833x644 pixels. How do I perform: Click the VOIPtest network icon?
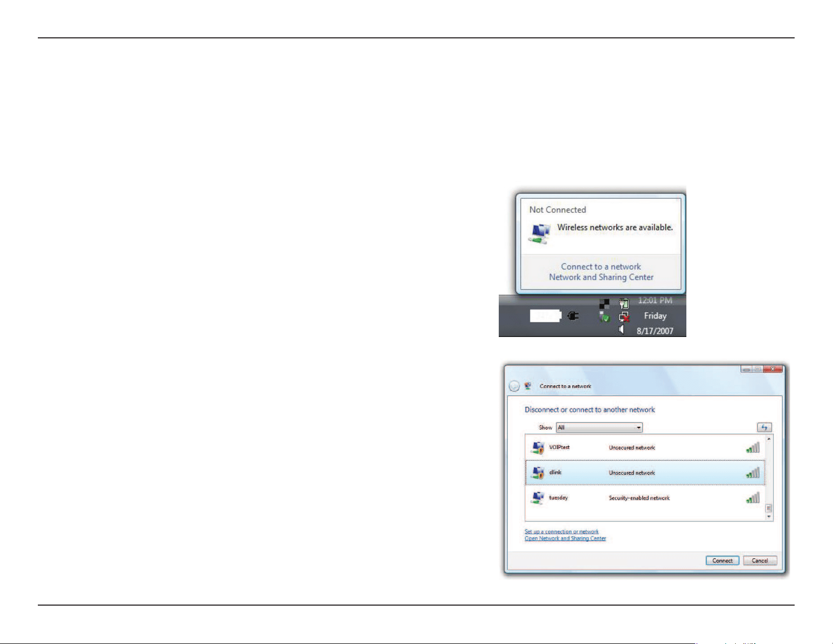point(538,448)
